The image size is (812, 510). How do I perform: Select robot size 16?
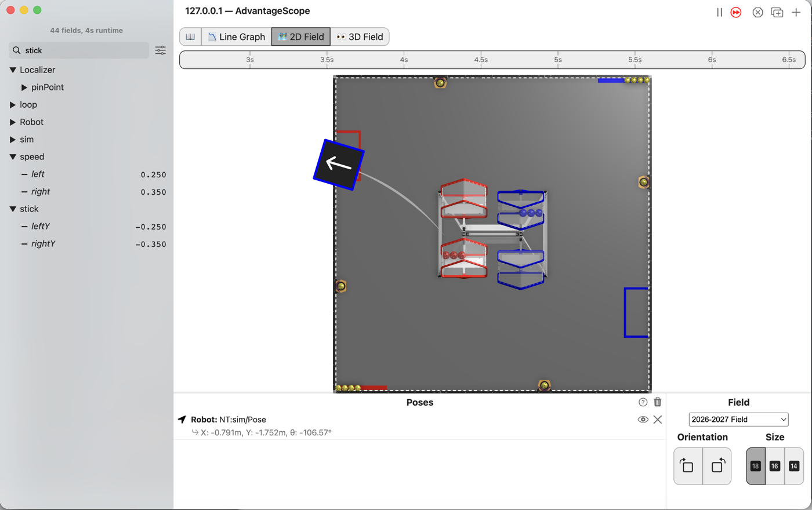(x=775, y=466)
